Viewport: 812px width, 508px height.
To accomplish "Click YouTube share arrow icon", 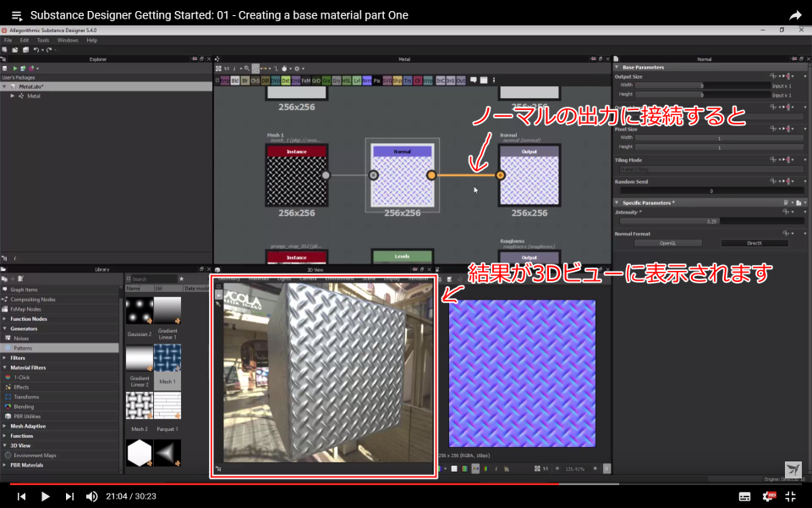I will pos(795,15).
